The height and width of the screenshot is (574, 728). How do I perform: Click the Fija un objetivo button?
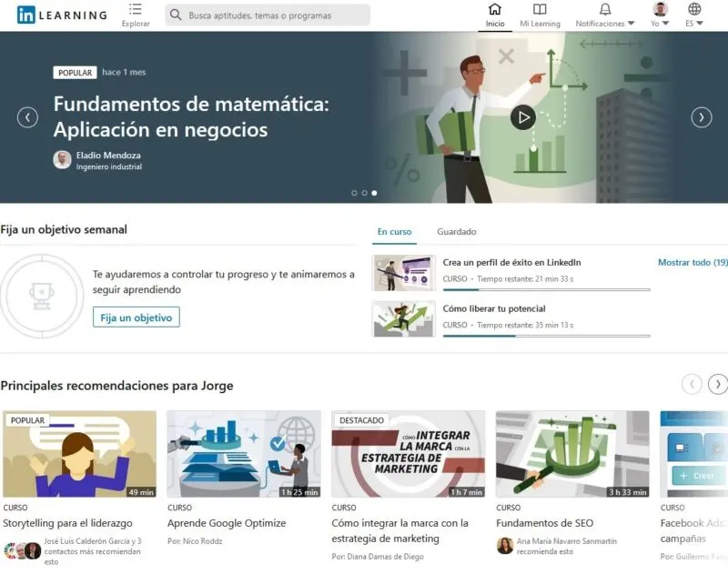(138, 317)
